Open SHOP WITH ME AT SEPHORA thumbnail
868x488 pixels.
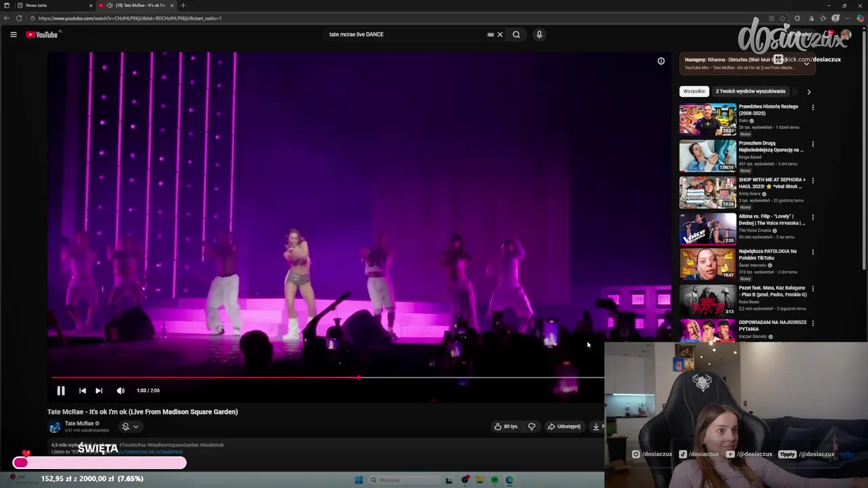707,193
